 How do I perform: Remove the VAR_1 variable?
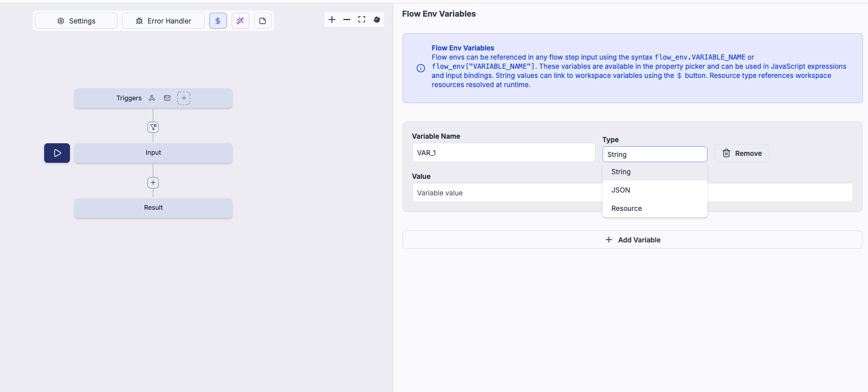(741, 153)
